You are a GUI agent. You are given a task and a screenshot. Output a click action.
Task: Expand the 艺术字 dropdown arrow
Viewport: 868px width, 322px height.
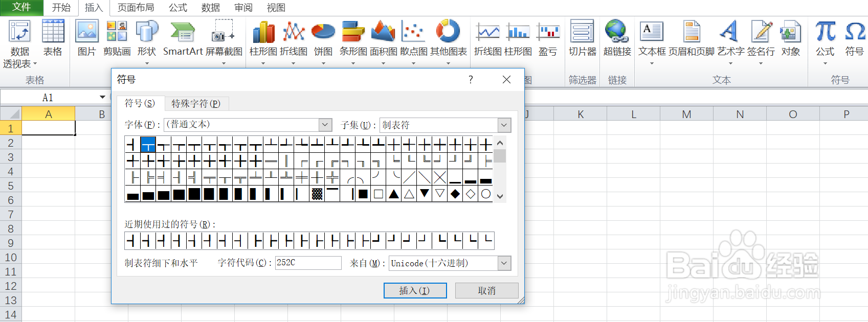tap(731, 63)
